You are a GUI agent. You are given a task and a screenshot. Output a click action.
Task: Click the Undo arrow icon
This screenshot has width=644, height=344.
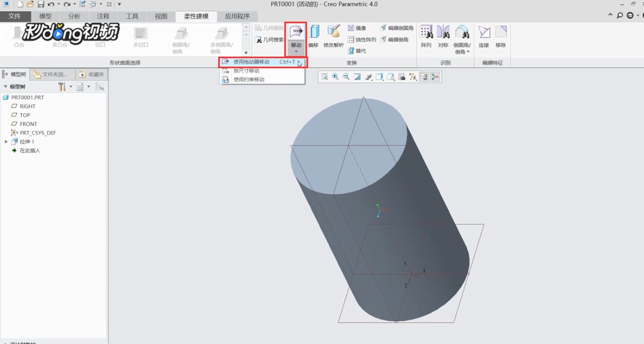51,4
